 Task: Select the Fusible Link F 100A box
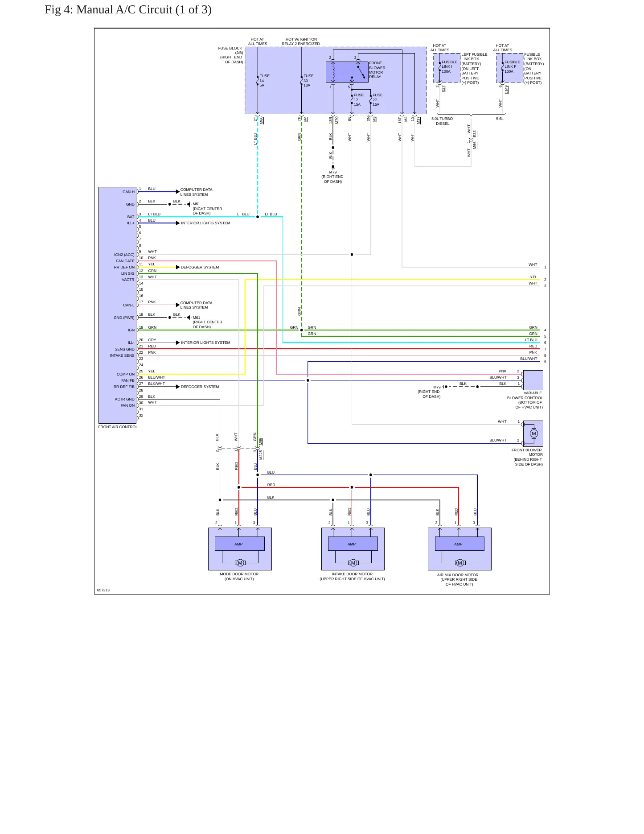point(510,68)
